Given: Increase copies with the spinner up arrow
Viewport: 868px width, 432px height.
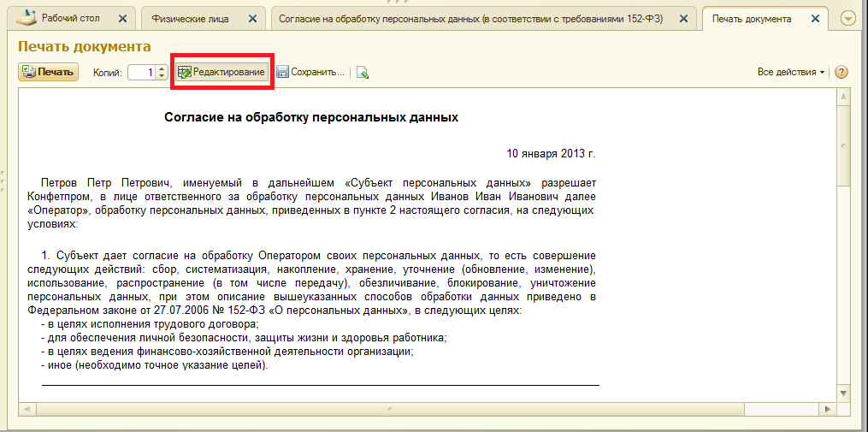Looking at the screenshot, I should coord(162,68).
